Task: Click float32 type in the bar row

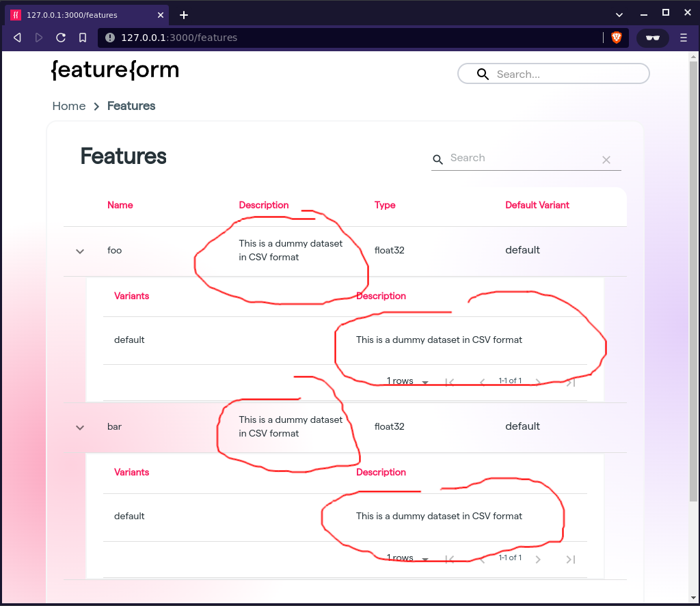Action: pos(389,426)
